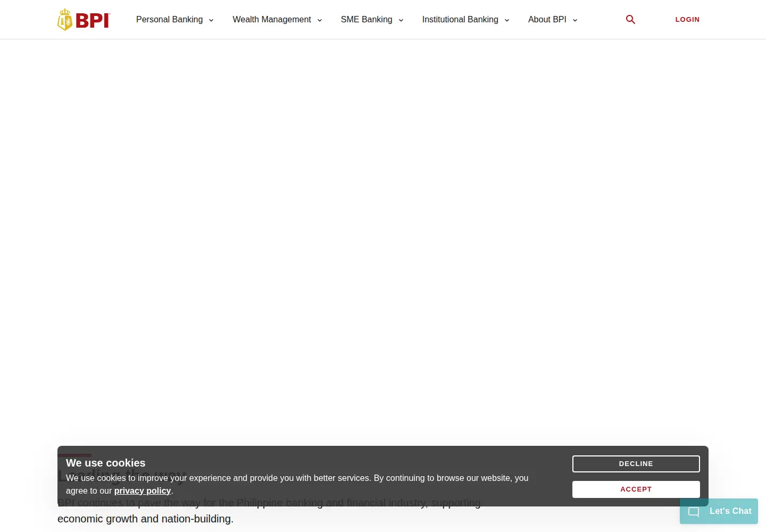Click the LOGIN link

pos(687,20)
